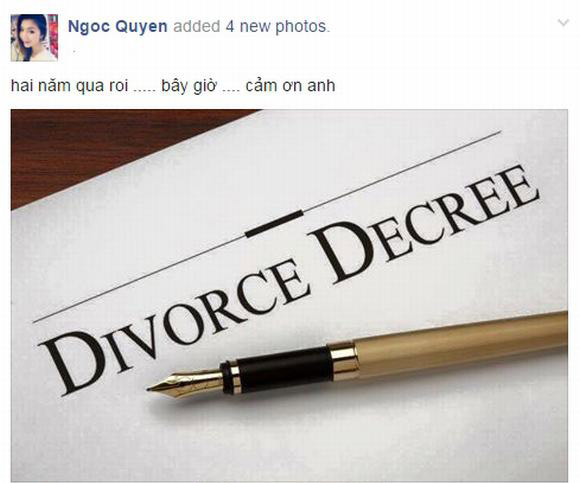
Task: Click the word "DECREE" in the photo
Action: click(425, 226)
